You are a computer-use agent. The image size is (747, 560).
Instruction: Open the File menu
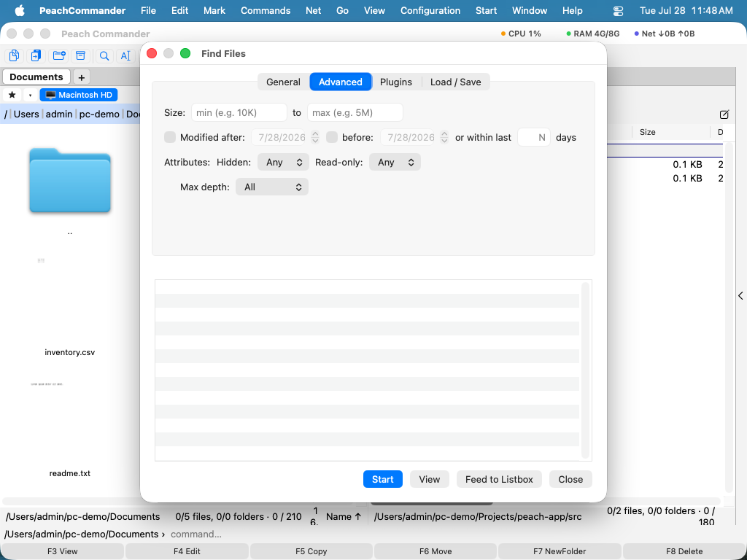point(148,10)
